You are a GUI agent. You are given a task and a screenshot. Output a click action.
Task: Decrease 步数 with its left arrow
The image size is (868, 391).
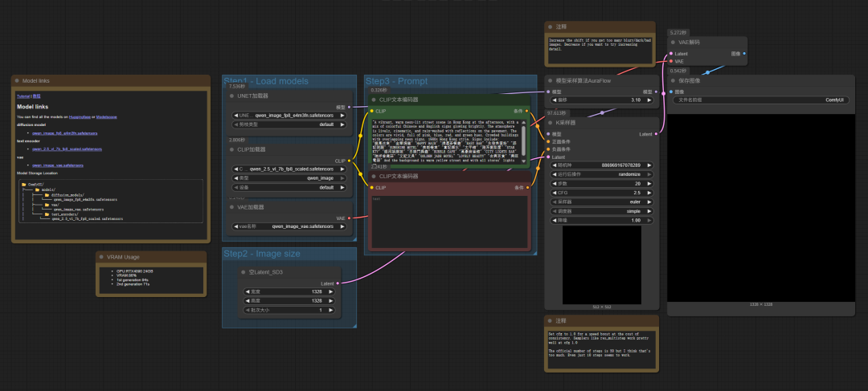[x=554, y=184]
